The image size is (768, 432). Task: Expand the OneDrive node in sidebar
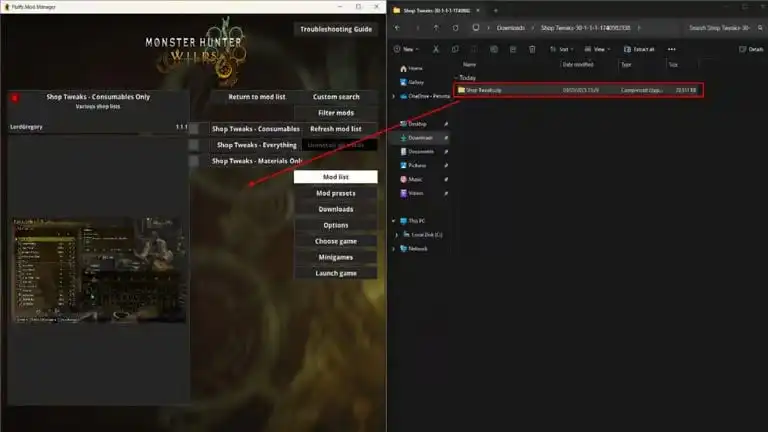pyautogui.click(x=393, y=96)
